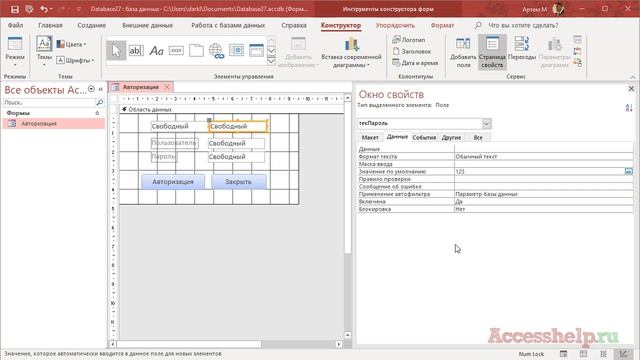Insert a Логотип logo
640x360 pixels.
(x=409, y=40)
